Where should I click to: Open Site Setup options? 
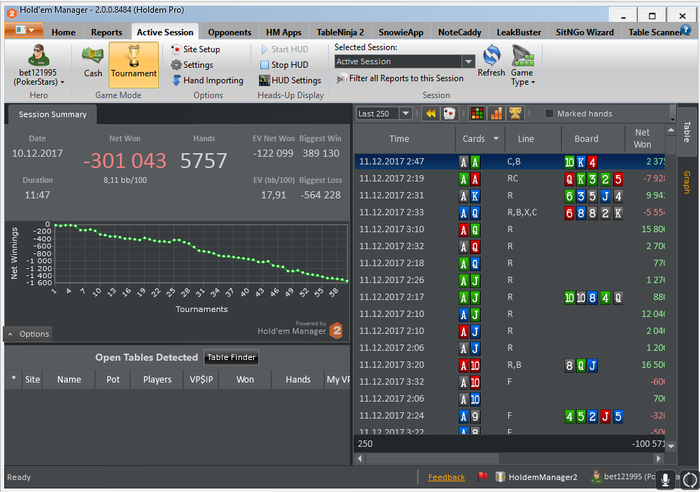click(196, 49)
